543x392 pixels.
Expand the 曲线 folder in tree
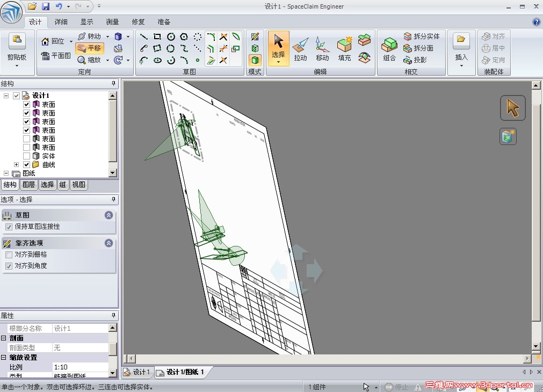pyautogui.click(x=16, y=164)
